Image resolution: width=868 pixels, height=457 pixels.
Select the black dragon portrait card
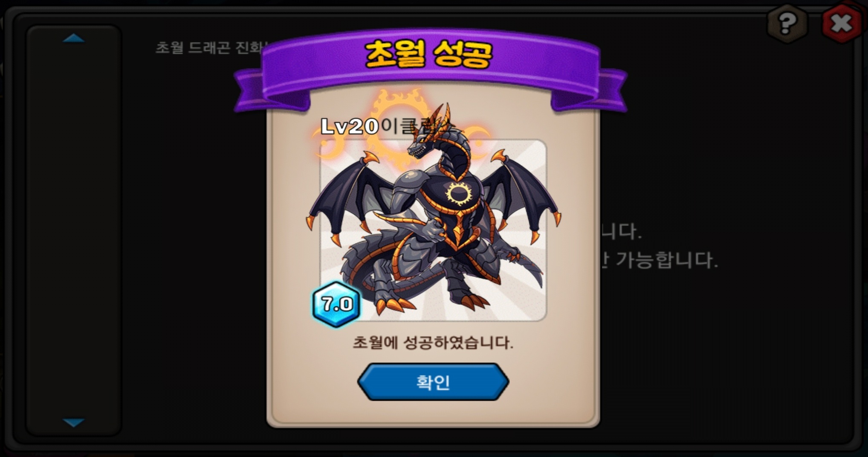[x=433, y=230]
